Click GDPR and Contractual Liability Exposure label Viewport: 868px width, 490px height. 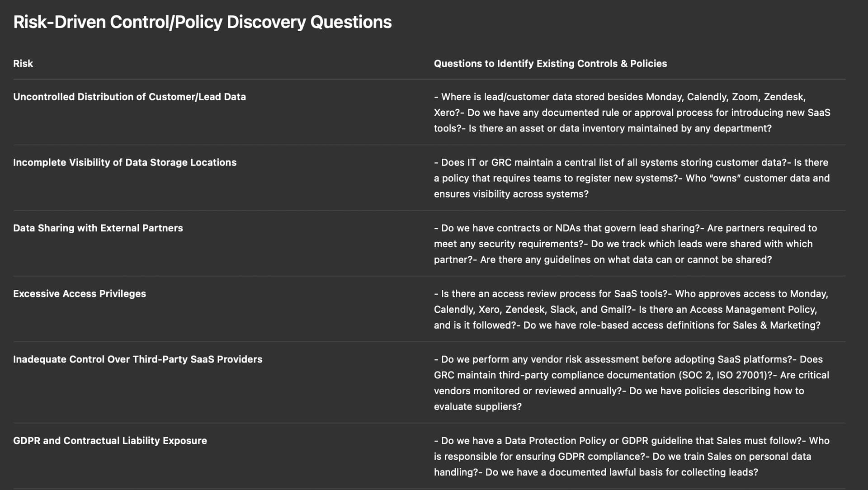tap(110, 441)
